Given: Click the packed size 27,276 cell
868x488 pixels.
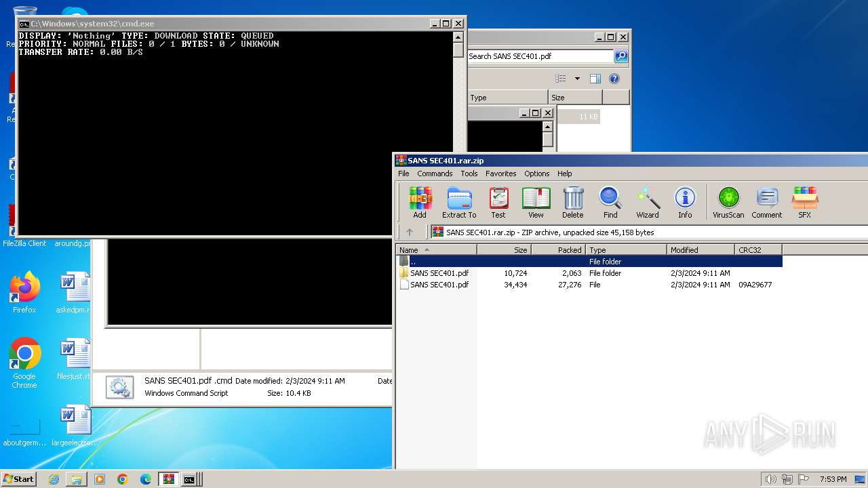Looking at the screenshot, I should (x=568, y=285).
